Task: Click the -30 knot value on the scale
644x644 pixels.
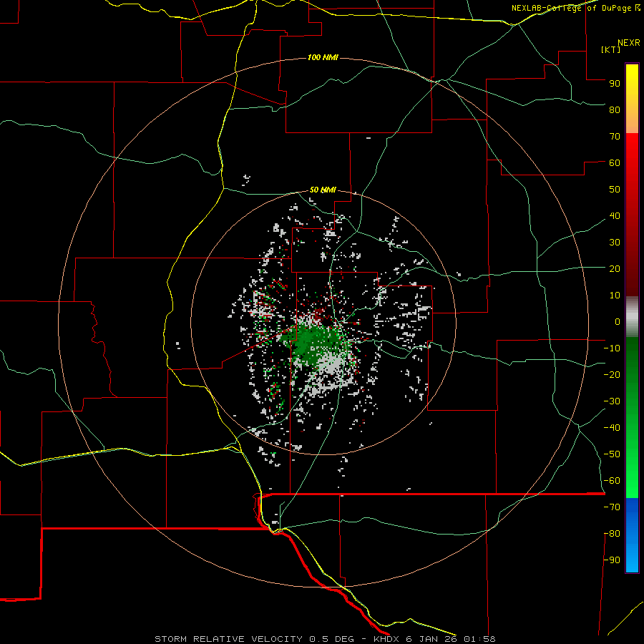Action: click(x=612, y=401)
